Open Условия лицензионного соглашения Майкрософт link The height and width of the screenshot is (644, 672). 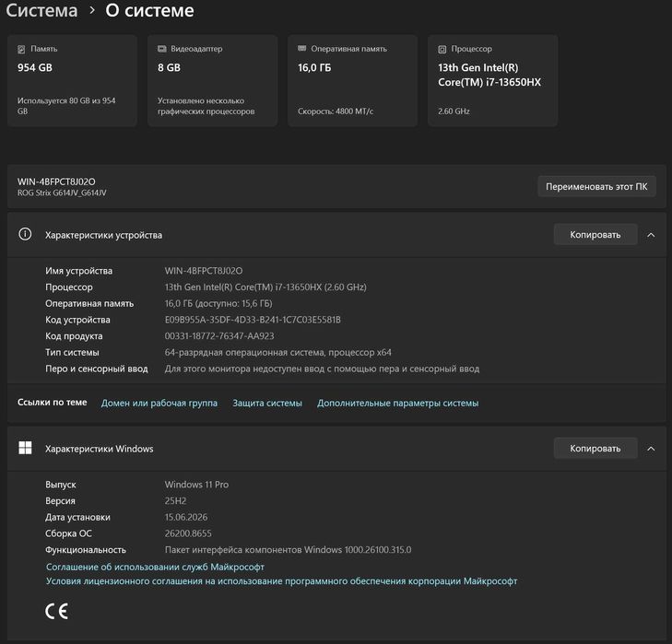(x=281, y=581)
